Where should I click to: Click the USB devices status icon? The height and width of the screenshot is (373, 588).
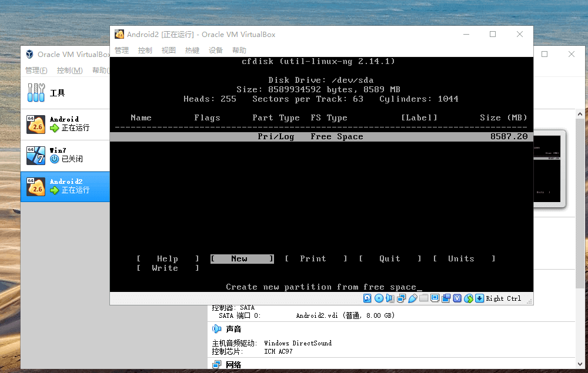pos(412,298)
